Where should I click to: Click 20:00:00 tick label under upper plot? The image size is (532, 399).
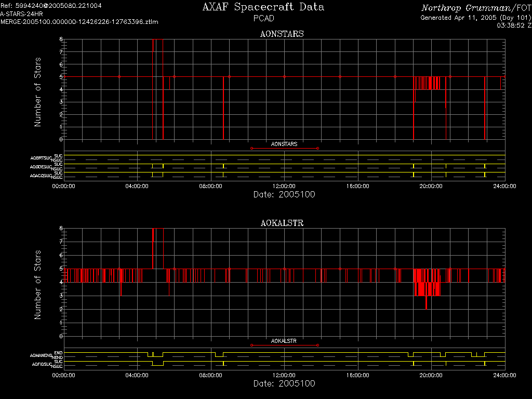(x=431, y=187)
